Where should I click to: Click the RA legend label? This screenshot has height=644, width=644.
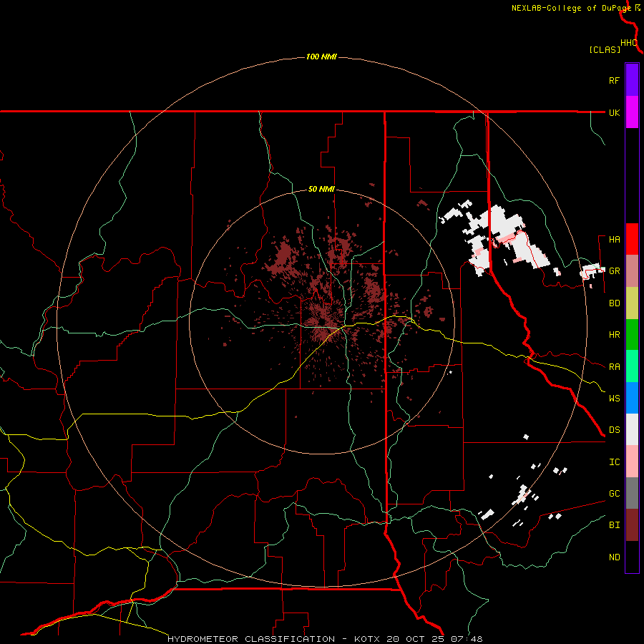pos(614,367)
